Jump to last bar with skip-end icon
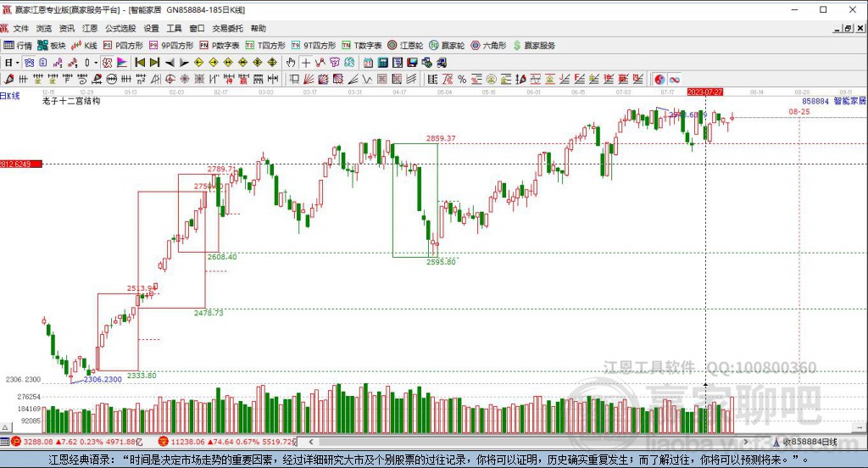 [x=155, y=63]
